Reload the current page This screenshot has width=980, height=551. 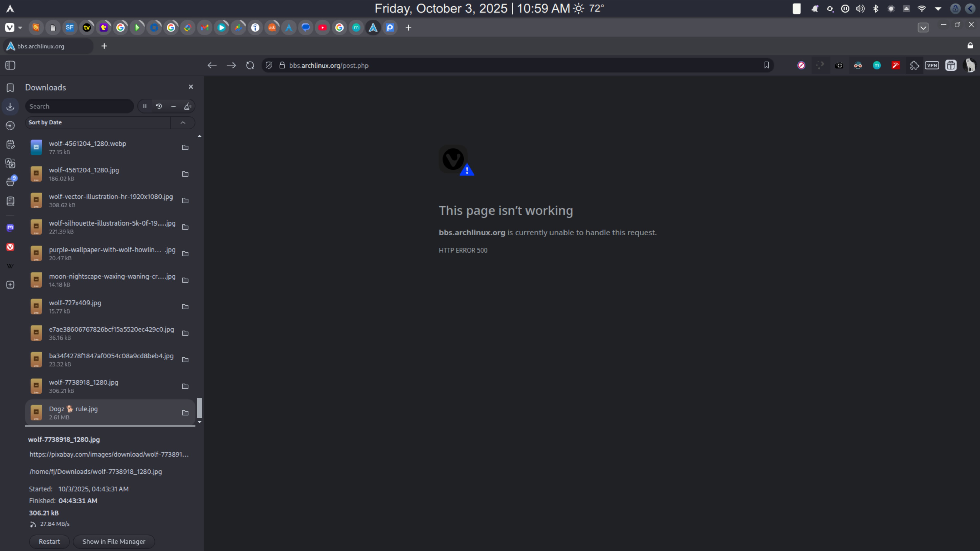250,65
